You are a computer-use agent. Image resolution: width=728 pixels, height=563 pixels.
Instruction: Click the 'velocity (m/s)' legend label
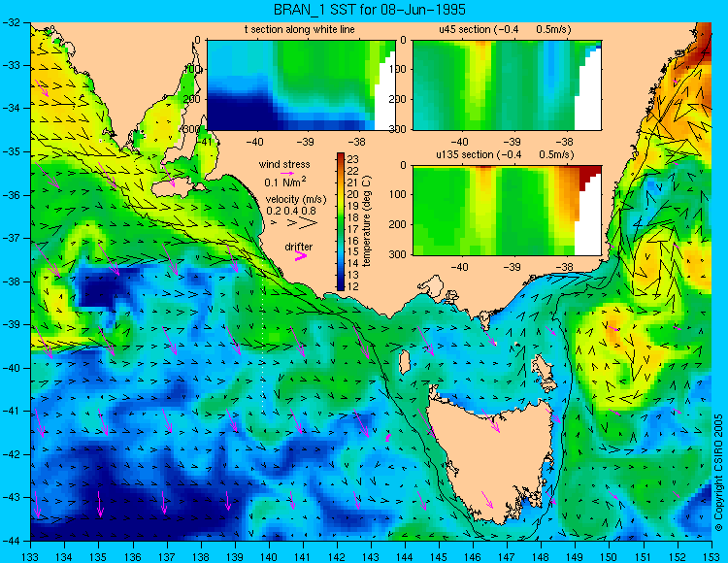[x=296, y=199]
